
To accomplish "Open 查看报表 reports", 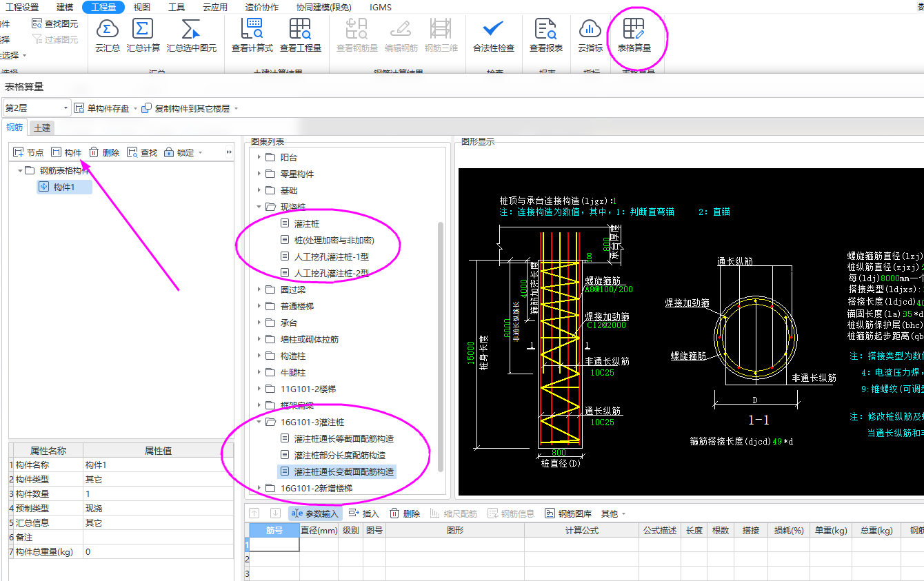I will point(545,35).
